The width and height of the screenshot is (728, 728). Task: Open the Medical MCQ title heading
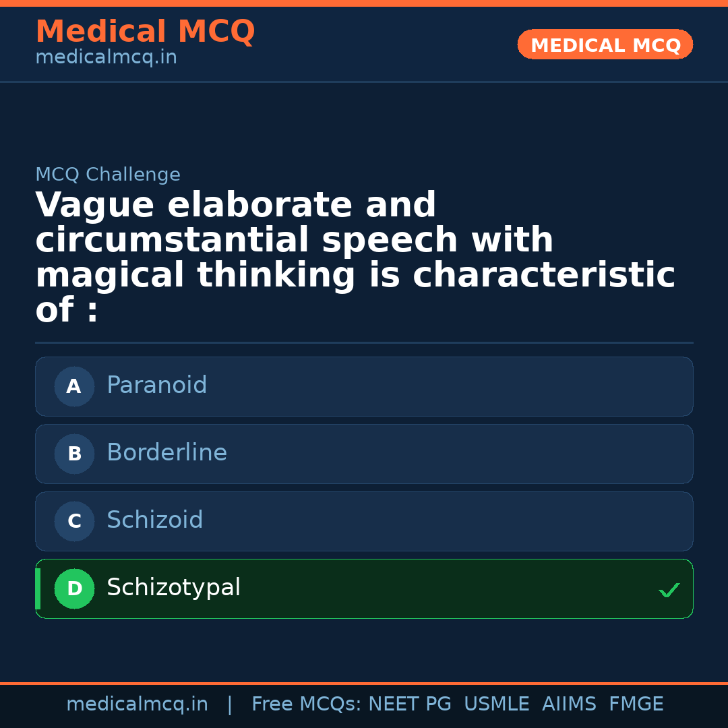(x=145, y=32)
